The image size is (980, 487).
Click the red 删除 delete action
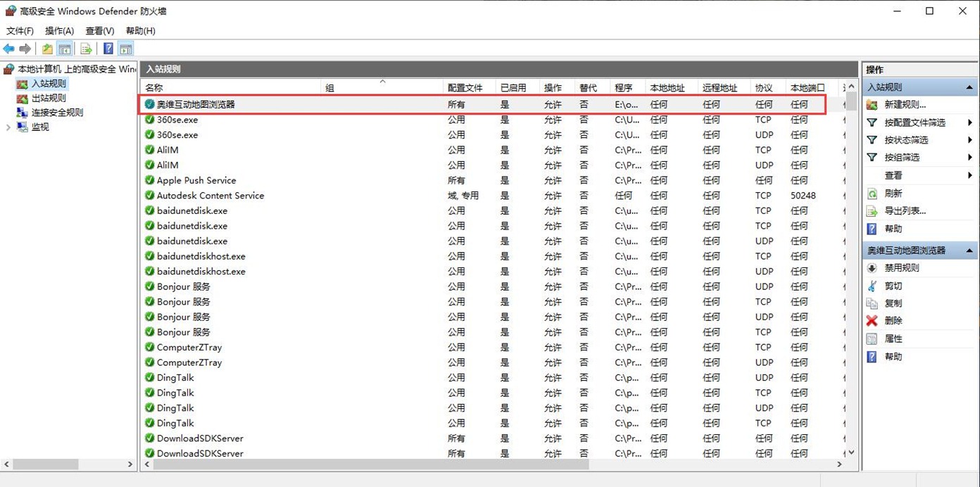click(x=893, y=321)
